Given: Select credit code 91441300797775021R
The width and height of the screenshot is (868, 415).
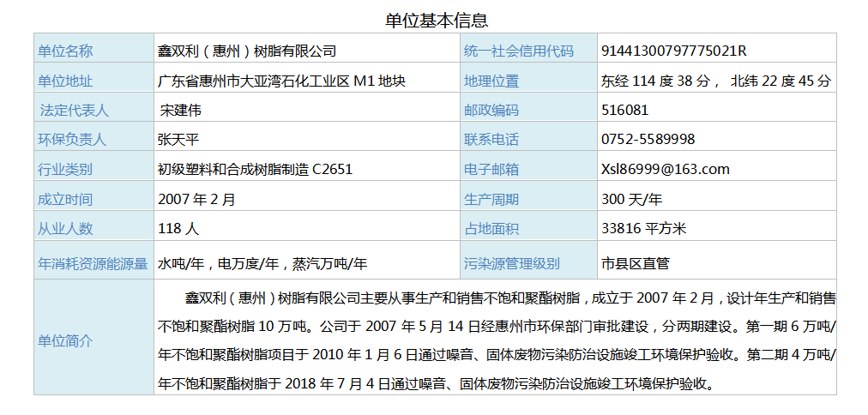Looking at the screenshot, I should click(674, 51).
